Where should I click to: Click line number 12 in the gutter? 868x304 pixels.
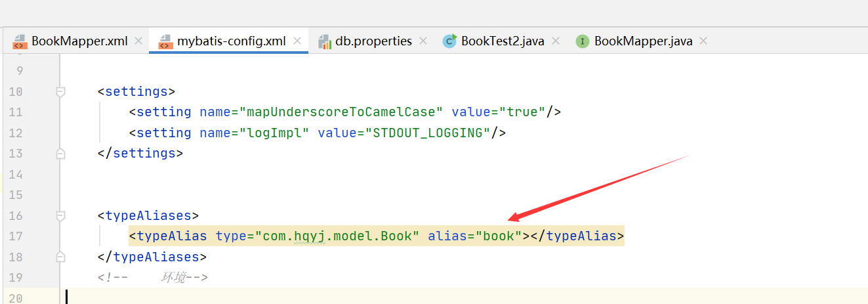[x=16, y=133]
